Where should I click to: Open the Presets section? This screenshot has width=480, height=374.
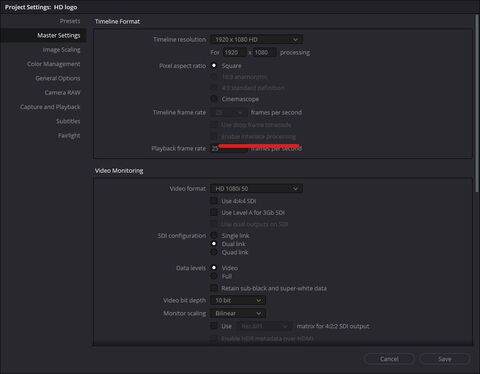click(x=70, y=21)
